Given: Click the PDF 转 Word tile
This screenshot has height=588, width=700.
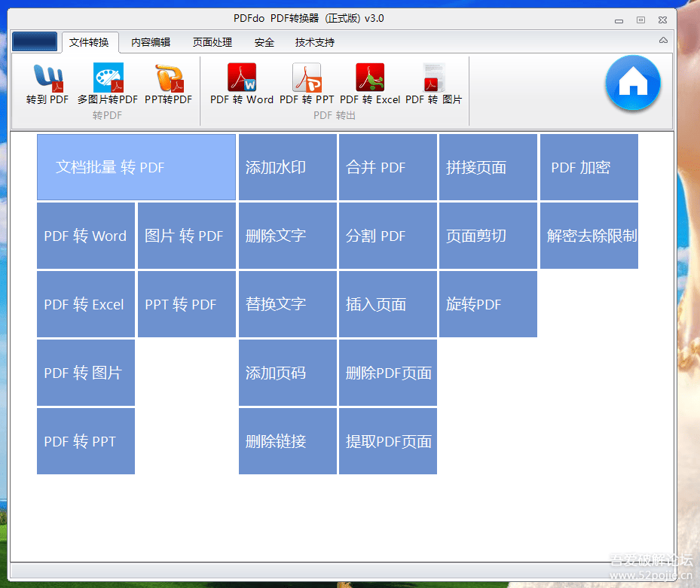Looking at the screenshot, I should (86, 236).
